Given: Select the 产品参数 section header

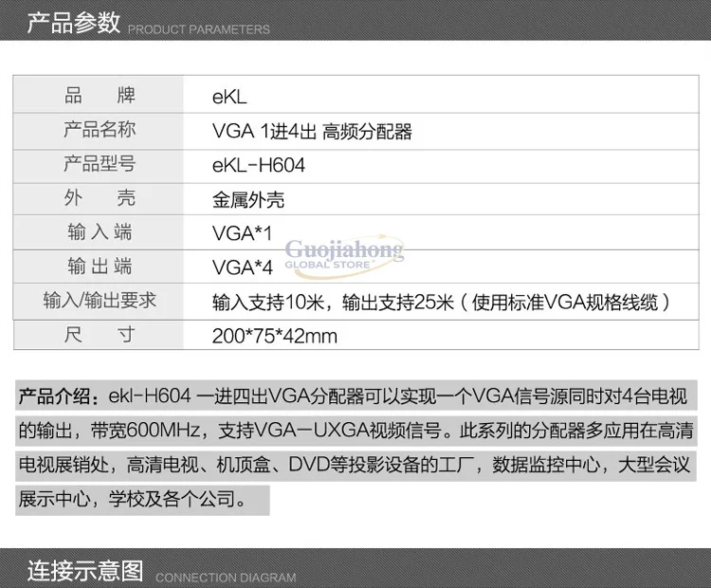Looking at the screenshot, I should [x=73, y=22].
